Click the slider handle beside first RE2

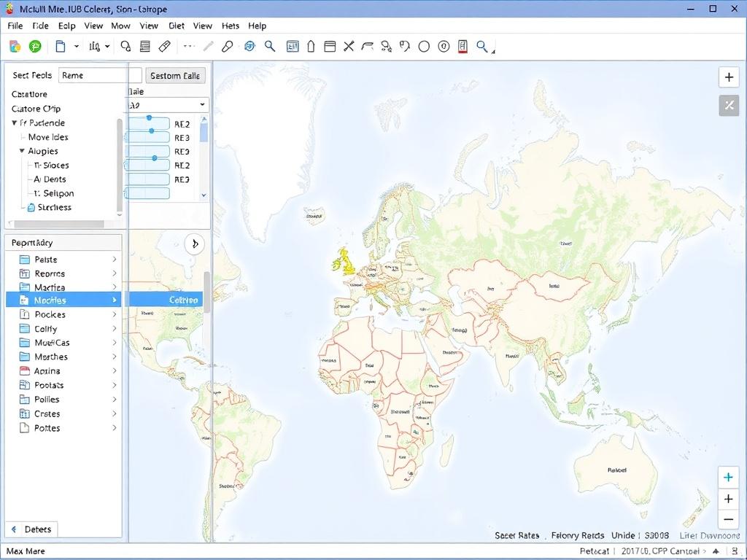(149, 118)
